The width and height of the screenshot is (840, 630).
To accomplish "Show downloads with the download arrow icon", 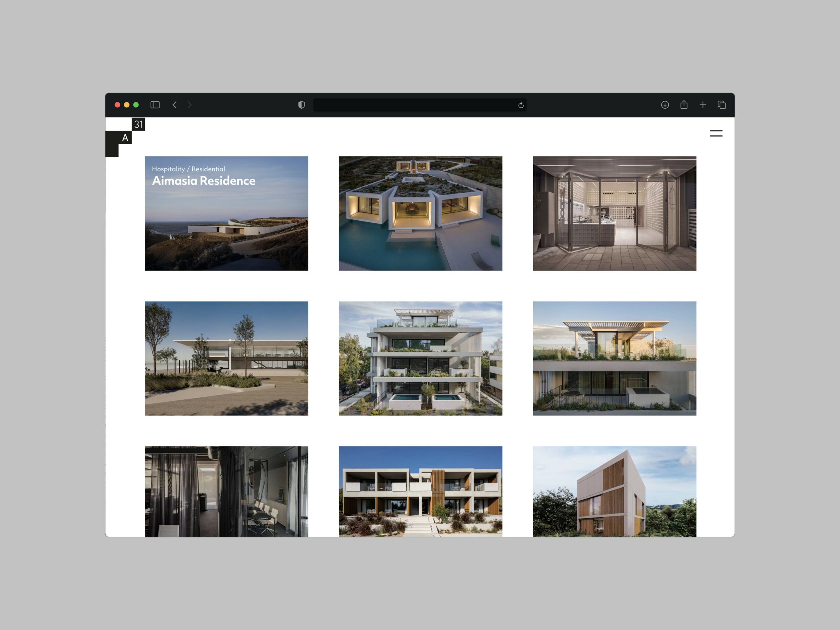I will [x=665, y=105].
